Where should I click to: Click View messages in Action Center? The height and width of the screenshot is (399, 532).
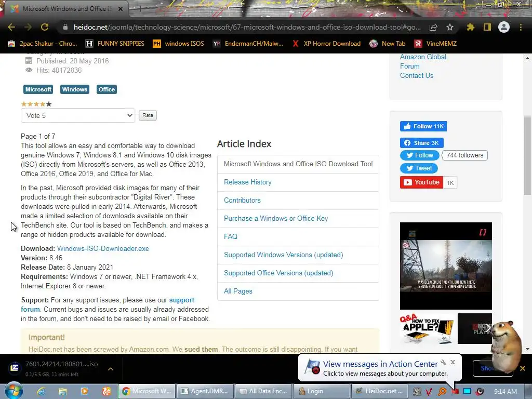380,364
